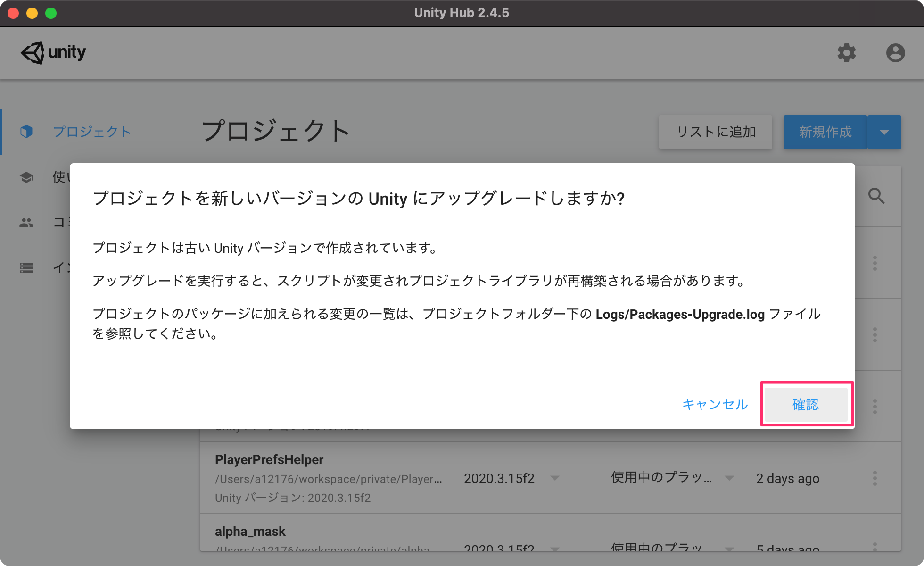Click the Unity logo in header

(53, 52)
